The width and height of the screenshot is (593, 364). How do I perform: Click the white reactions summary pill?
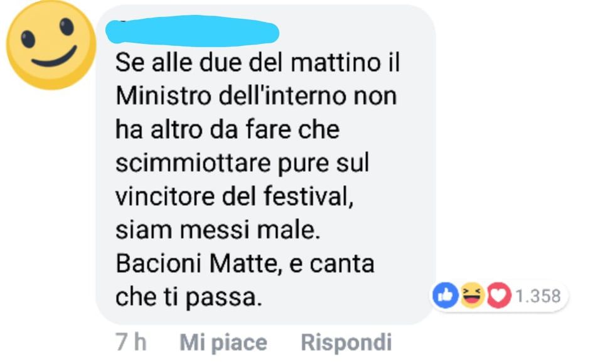(500, 296)
